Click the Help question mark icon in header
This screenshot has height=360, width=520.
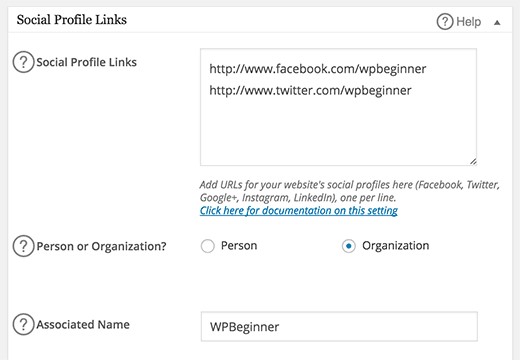pos(445,22)
